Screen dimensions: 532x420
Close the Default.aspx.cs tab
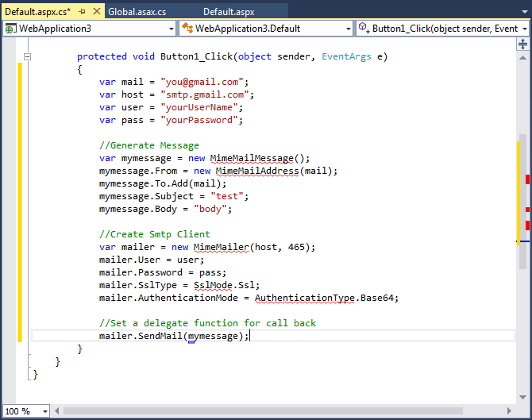[x=97, y=12]
